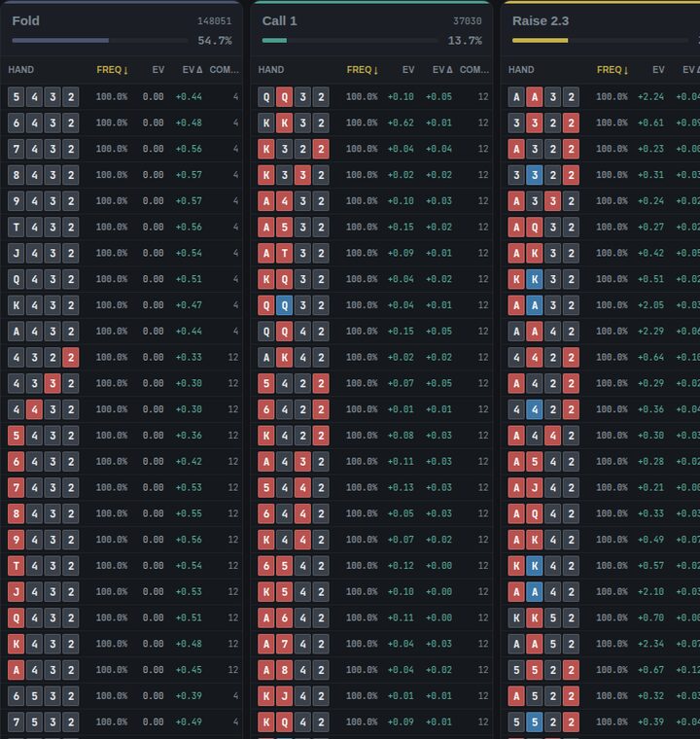Select Raise 2.3 row with EV +2.24
This screenshot has width=700, height=739.
click(x=601, y=96)
